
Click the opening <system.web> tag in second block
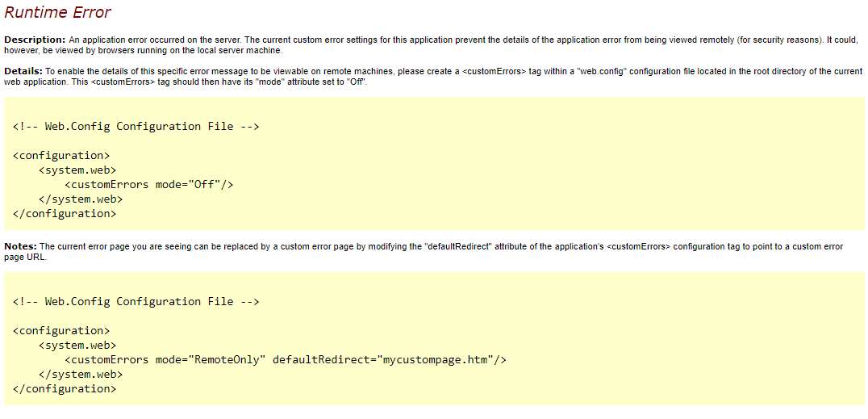77,346
